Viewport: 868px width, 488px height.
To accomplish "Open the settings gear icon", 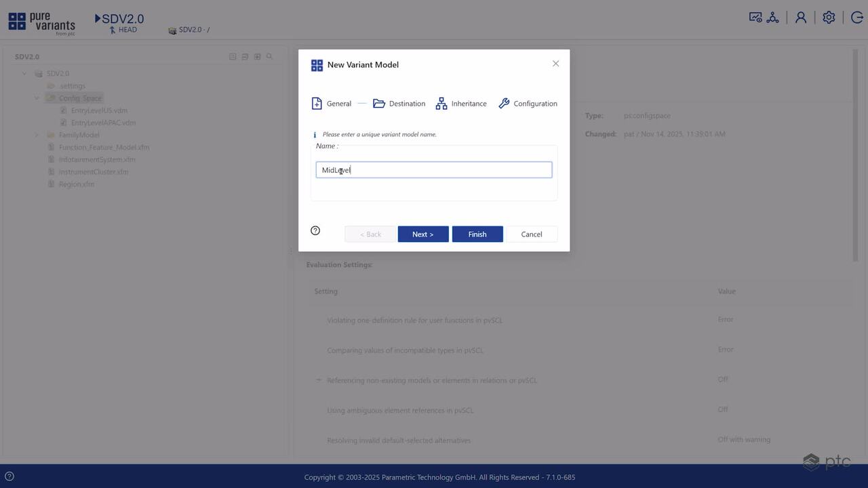I will (x=829, y=18).
